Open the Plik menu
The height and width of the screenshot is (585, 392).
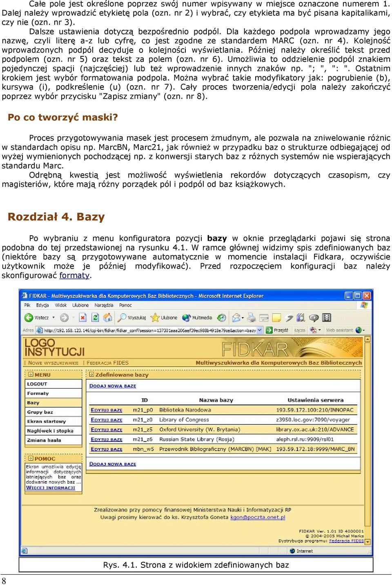27,305
